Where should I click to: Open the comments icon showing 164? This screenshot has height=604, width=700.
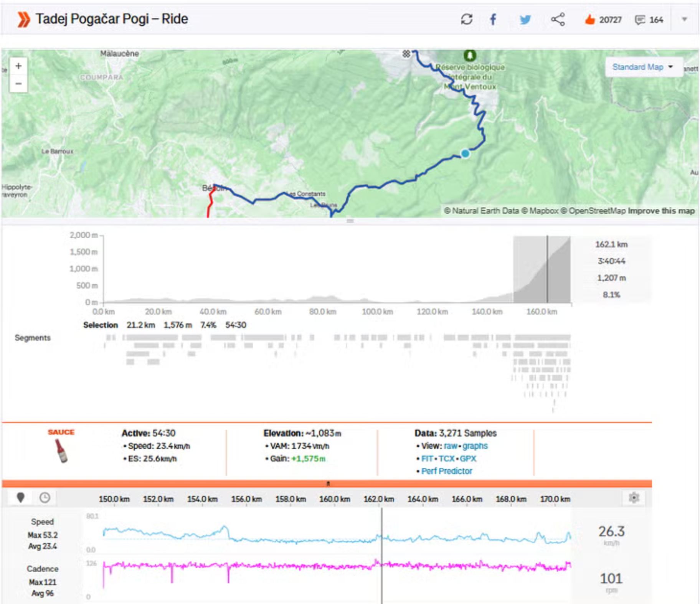coord(639,20)
